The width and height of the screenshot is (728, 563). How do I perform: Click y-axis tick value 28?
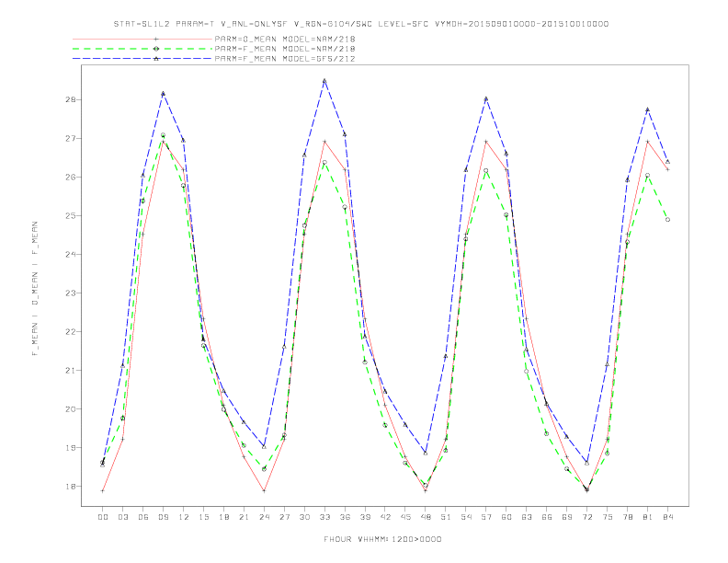71,100
